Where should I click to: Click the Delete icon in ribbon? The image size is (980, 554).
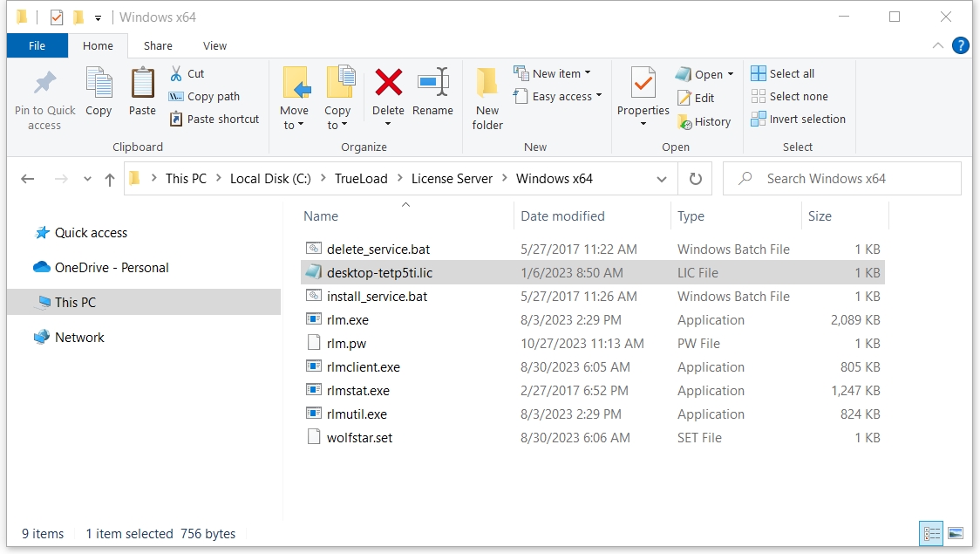coord(388,83)
